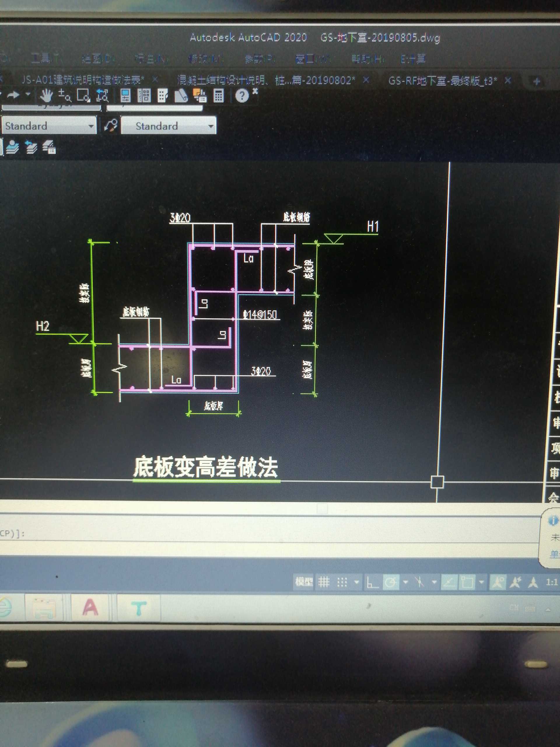The image size is (560, 747).
Task: Expand the snap mode settings arrow
Action: (x=356, y=582)
